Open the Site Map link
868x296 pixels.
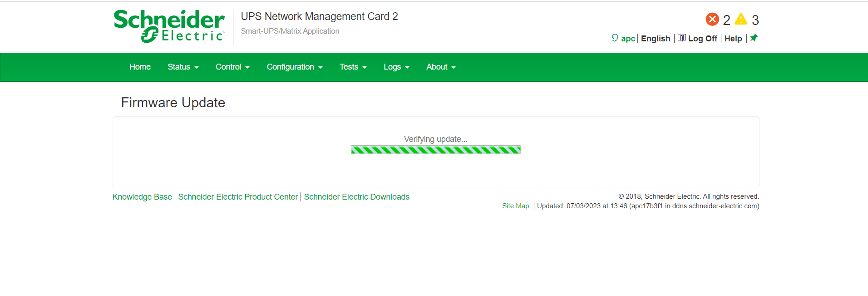pos(516,206)
